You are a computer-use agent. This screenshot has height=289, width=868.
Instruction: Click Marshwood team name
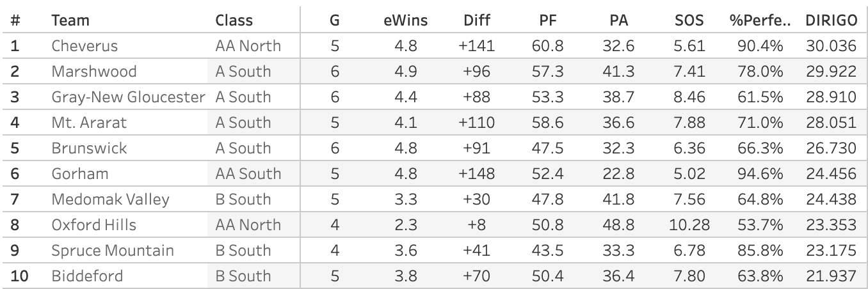[94, 72]
